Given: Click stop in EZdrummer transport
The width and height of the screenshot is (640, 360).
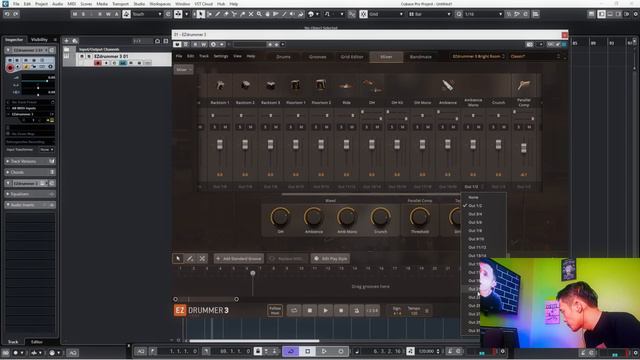Looking at the screenshot, I should coord(309,311).
